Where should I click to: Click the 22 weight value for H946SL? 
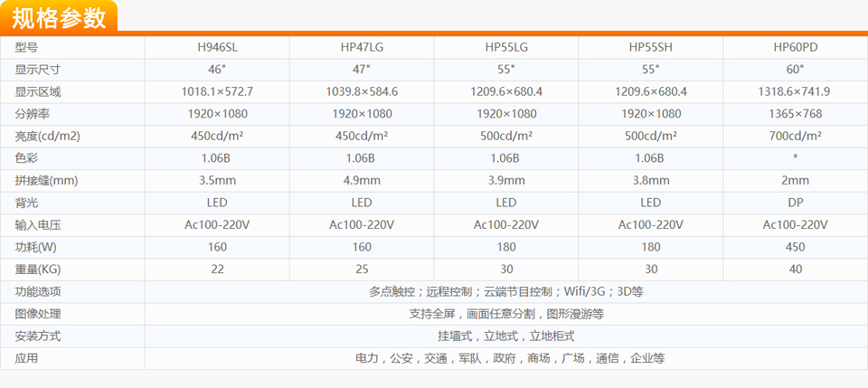point(217,270)
